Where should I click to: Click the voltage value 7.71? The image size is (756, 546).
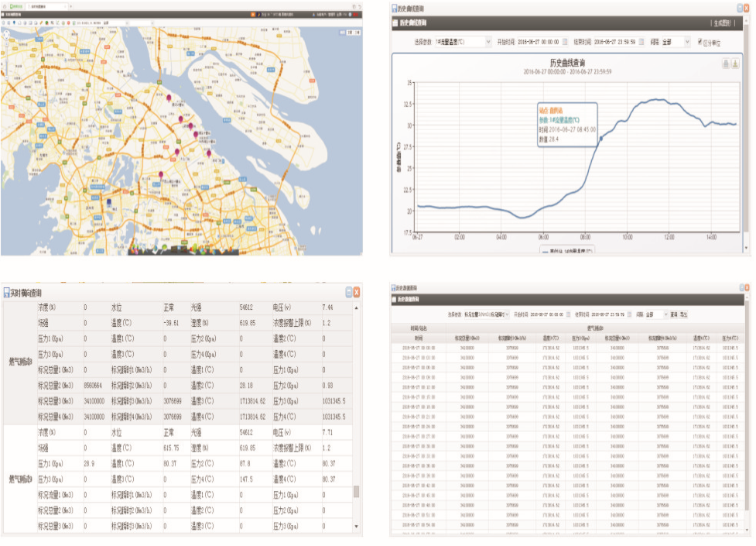pyautogui.click(x=328, y=432)
